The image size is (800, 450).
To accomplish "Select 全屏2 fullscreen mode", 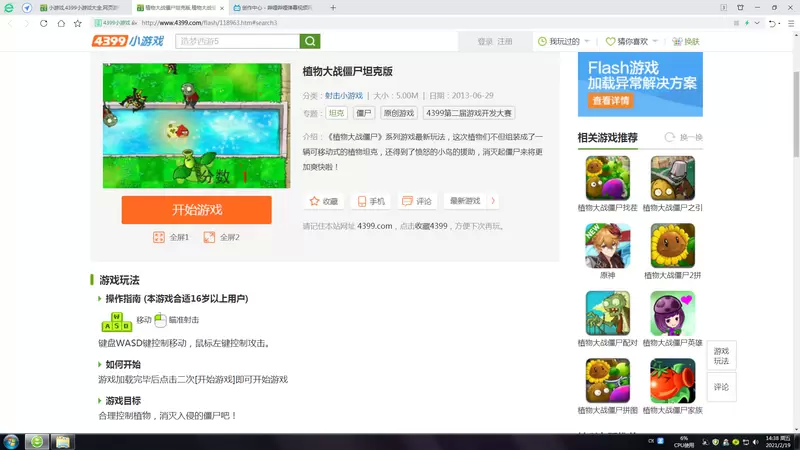I will pos(221,237).
